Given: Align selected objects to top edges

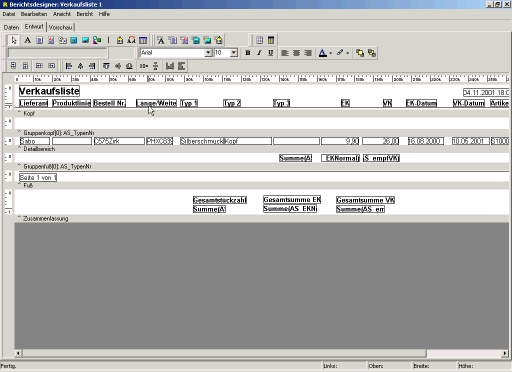Looking at the screenshot, I should (106, 66).
